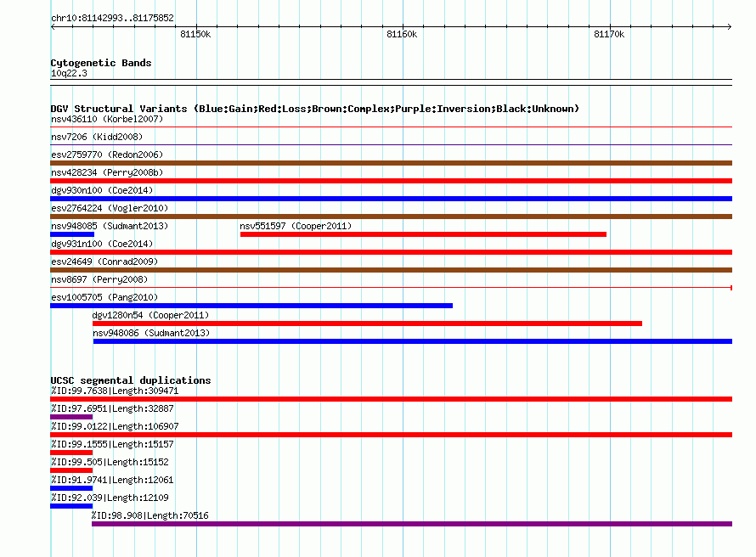Click the 81160k ruler tick label

pos(402,34)
